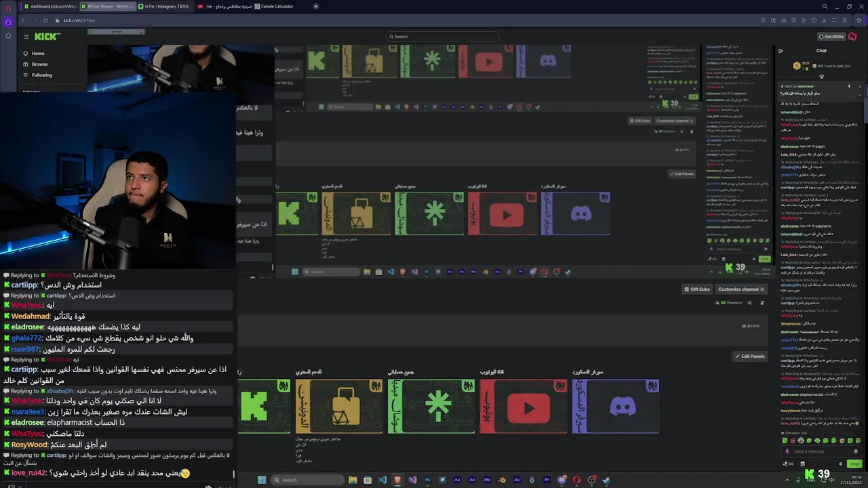Open the green social accounts panel
Viewport: 868px width, 488px height.
(431, 406)
